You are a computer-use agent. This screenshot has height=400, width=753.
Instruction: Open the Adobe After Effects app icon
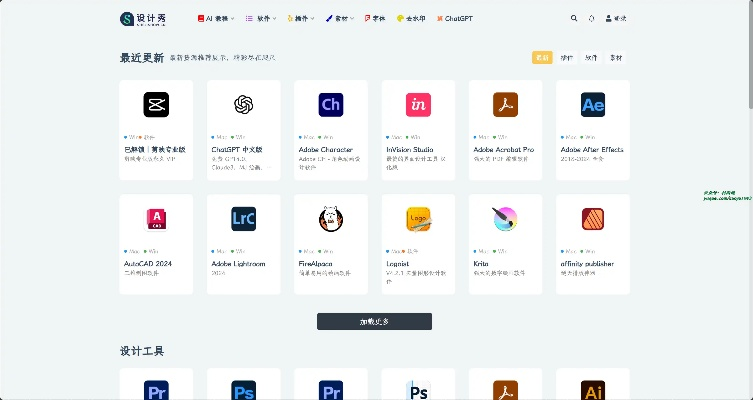(x=593, y=104)
